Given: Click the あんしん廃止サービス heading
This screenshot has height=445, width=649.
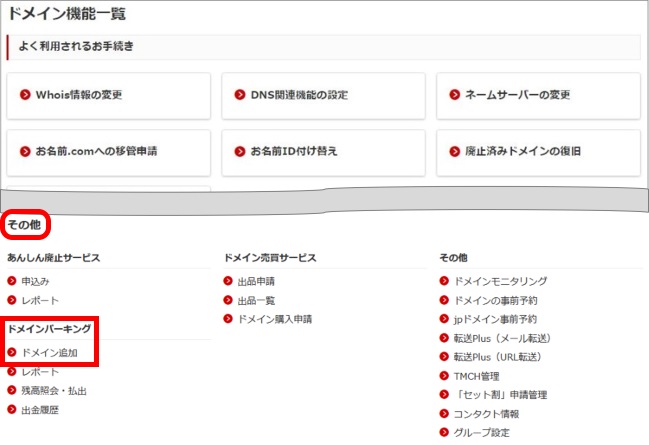Looking at the screenshot, I should point(54,258).
